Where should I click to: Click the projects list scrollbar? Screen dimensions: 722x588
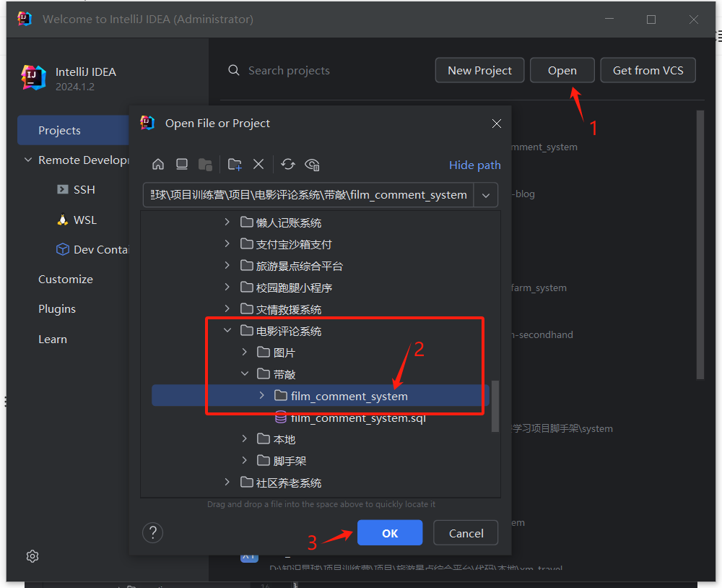(700, 244)
